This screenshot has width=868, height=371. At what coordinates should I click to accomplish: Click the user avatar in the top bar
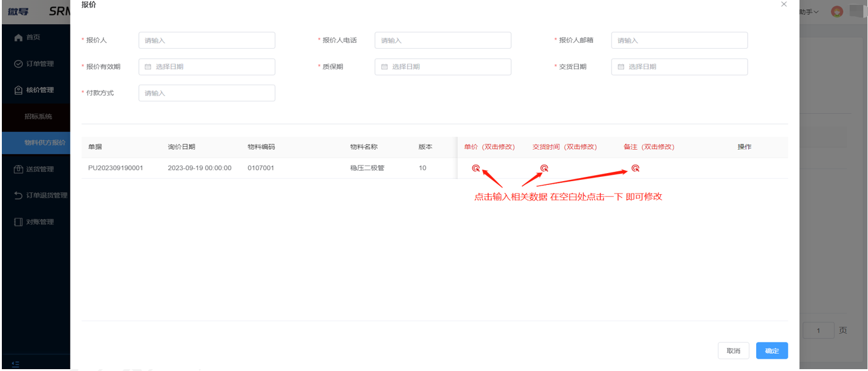(836, 11)
